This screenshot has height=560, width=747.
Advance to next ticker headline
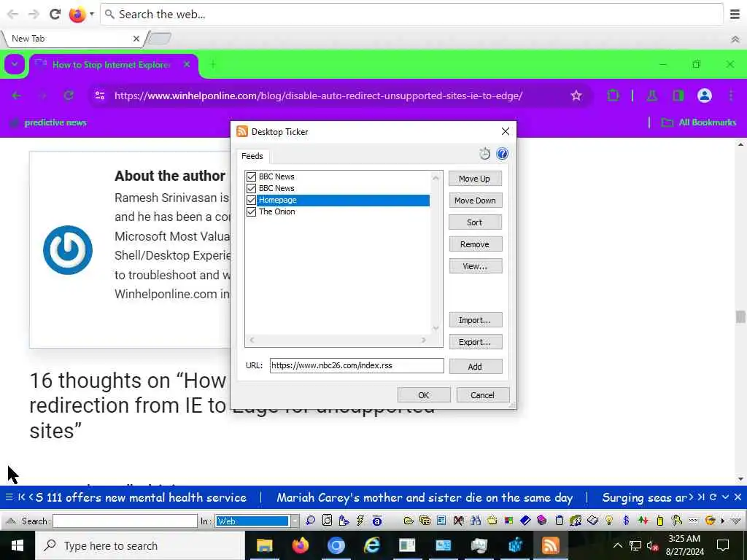691,497
